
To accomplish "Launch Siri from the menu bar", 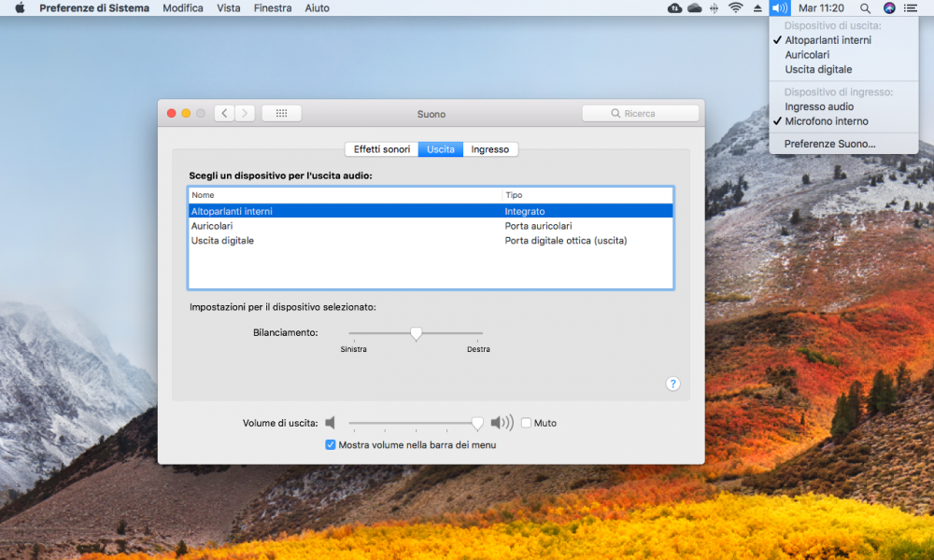I will (889, 7).
